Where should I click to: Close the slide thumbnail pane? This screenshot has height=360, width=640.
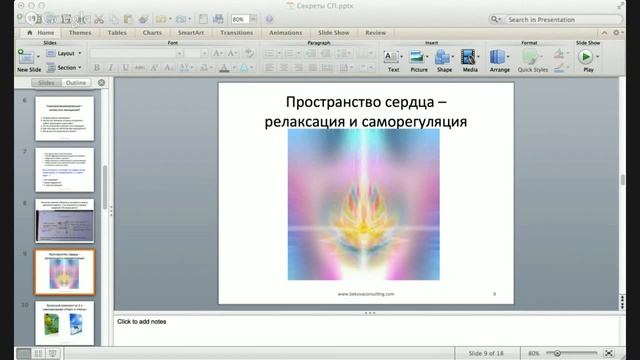pos(101,83)
